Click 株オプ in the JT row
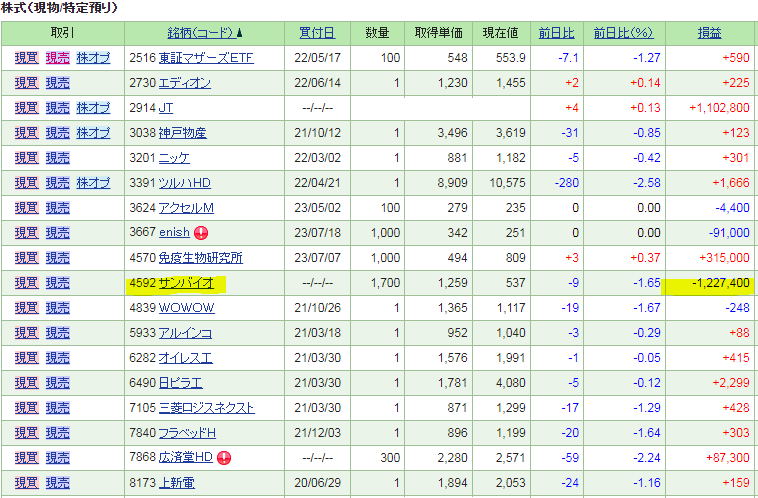Image resolution: width=758 pixels, height=498 pixels. pos(93,108)
